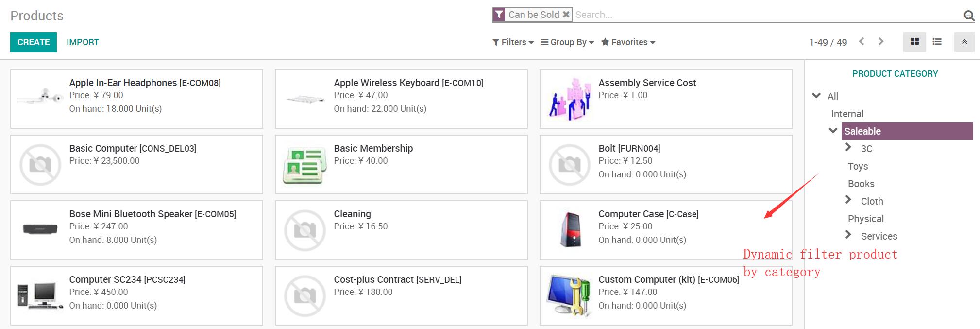Click the IMPORT button
Screen dimensions: 980x329
pos(83,42)
